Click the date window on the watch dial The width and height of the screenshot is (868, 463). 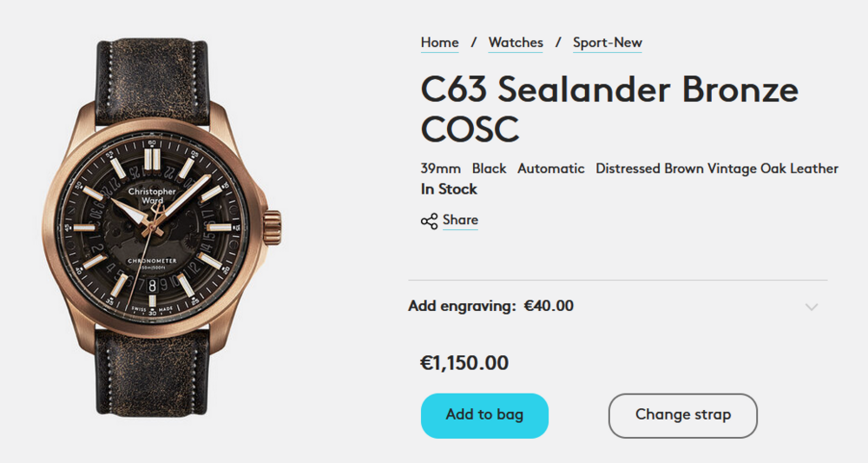click(x=153, y=284)
